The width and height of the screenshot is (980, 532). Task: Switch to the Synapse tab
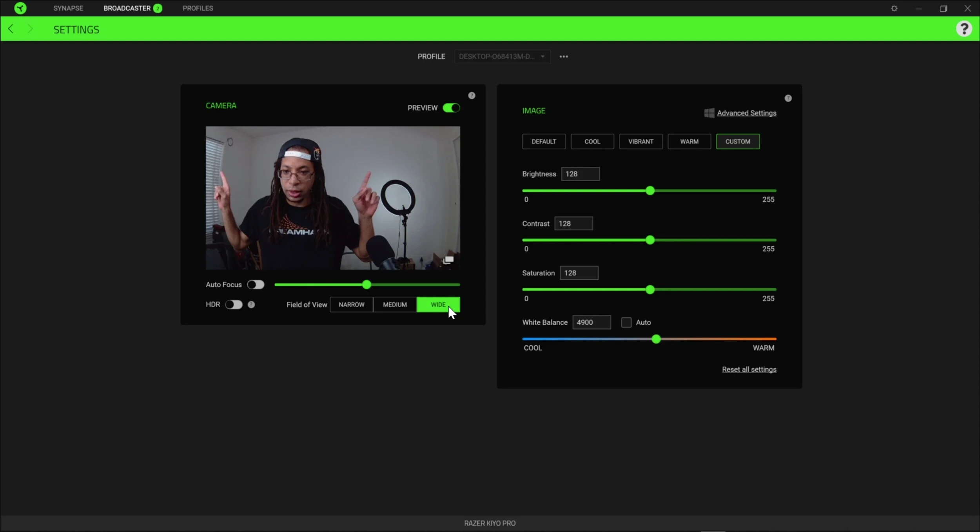pyautogui.click(x=68, y=8)
